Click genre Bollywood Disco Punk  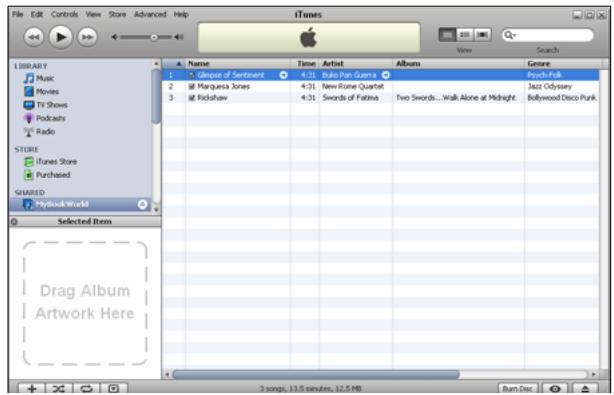[562, 98]
